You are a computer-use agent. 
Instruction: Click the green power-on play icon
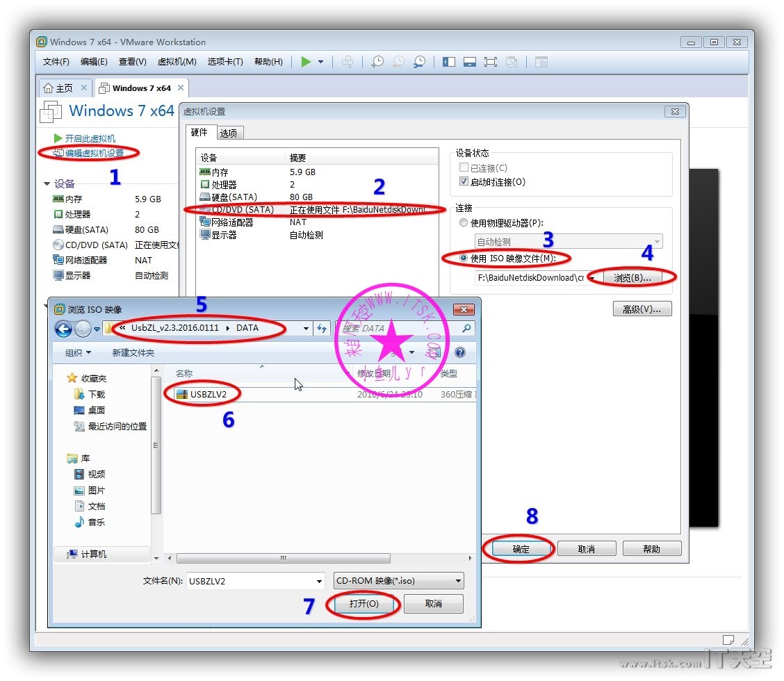pyautogui.click(x=306, y=62)
